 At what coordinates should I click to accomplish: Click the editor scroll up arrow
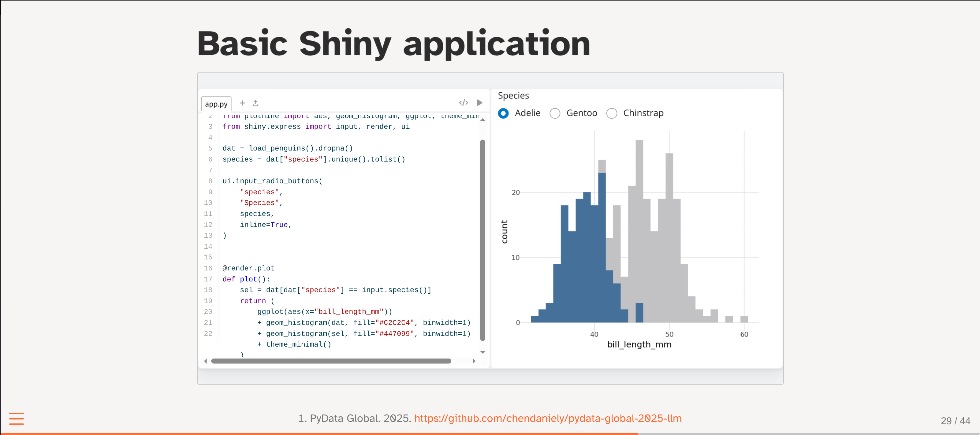coord(483,120)
